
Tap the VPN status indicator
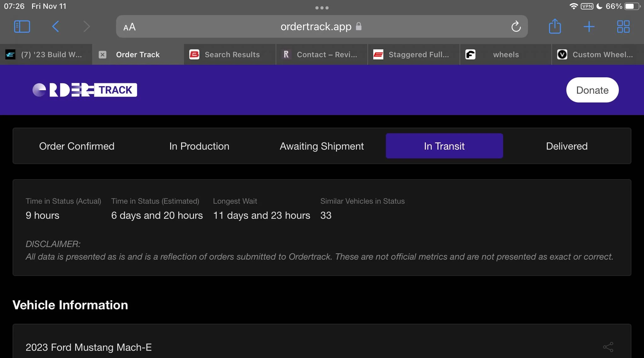click(587, 6)
